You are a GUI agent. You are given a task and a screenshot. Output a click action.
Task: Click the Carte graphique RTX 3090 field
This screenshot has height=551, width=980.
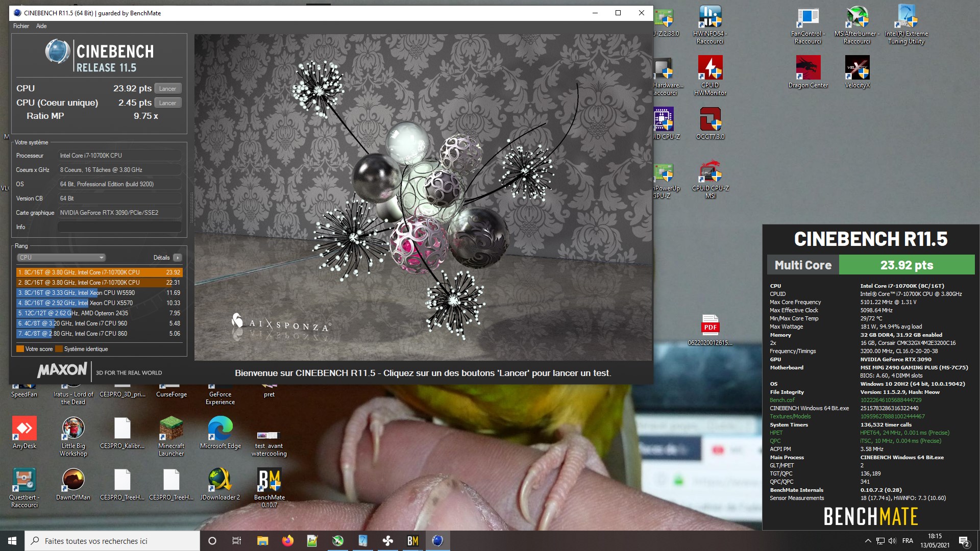120,213
